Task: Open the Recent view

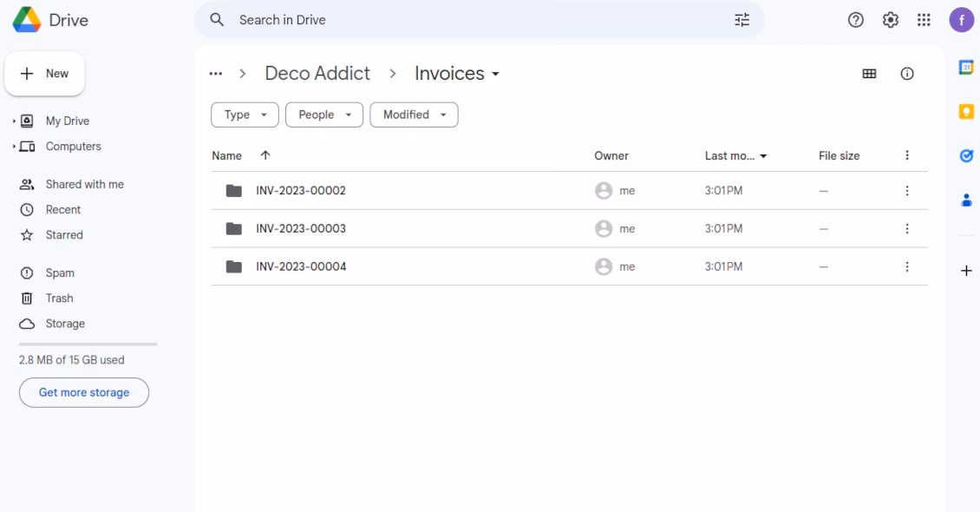Action: point(63,209)
